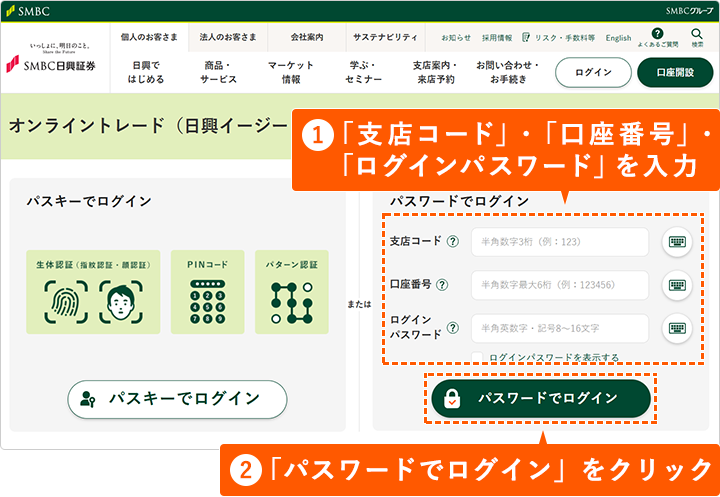Screen dimensions: 720x497
Task: Open お問い合わせ・お手続き menu
Action: [x=508, y=72]
